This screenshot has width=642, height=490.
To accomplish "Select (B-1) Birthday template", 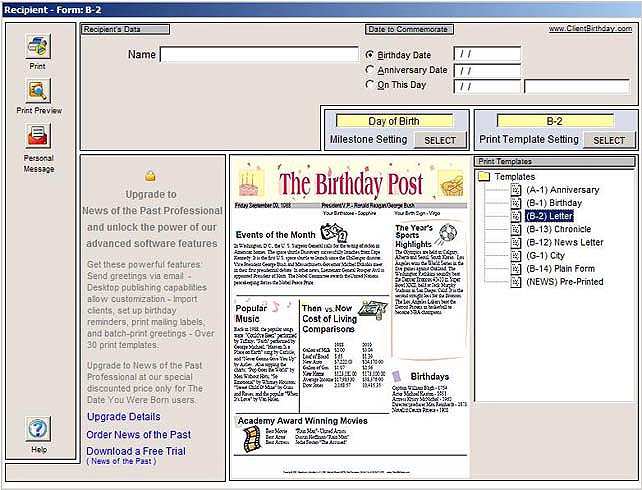I will pos(554,203).
